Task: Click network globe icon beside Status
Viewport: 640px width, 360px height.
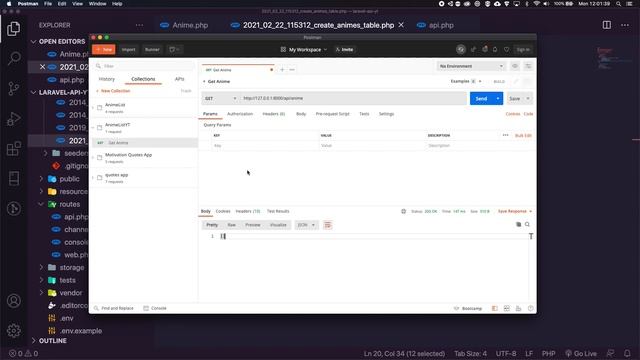Action: point(403,211)
